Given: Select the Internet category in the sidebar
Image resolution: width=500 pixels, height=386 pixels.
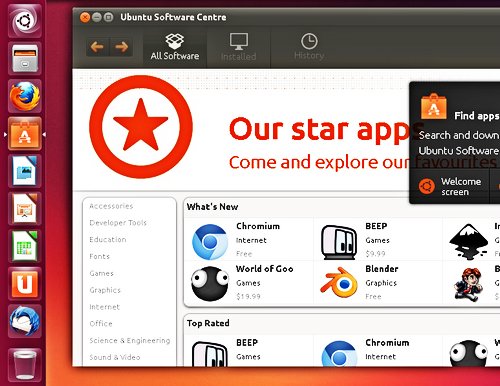Looking at the screenshot, I should pos(104,307).
